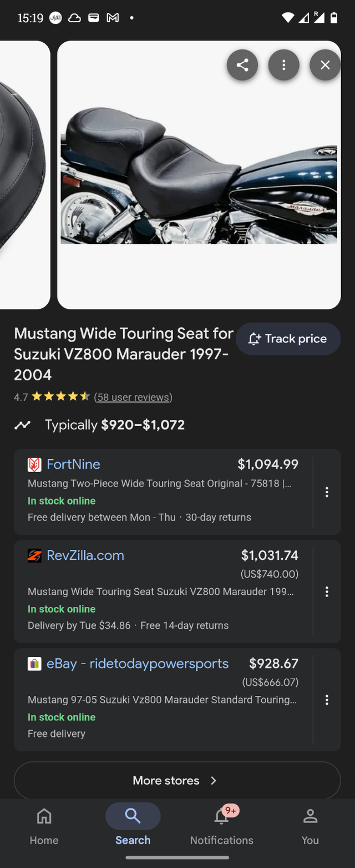Tap the Notifications bell icon
Screen dimensions: 355x868
[221, 816]
